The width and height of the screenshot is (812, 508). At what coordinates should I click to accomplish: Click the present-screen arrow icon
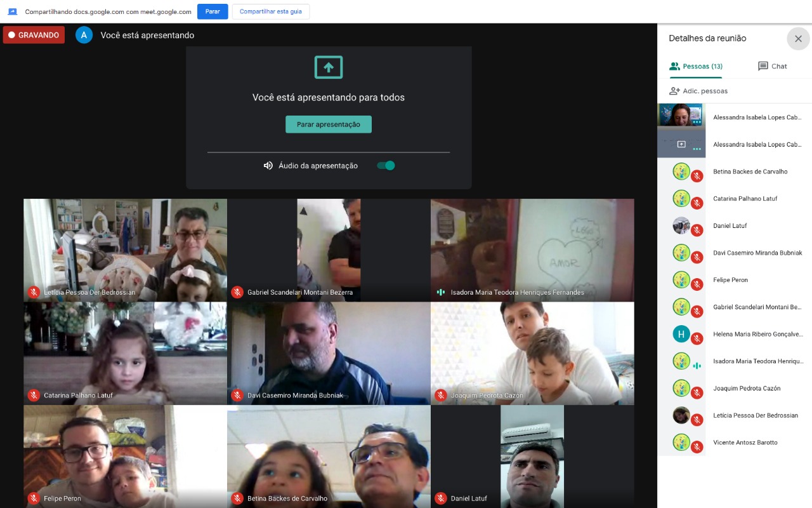click(329, 67)
